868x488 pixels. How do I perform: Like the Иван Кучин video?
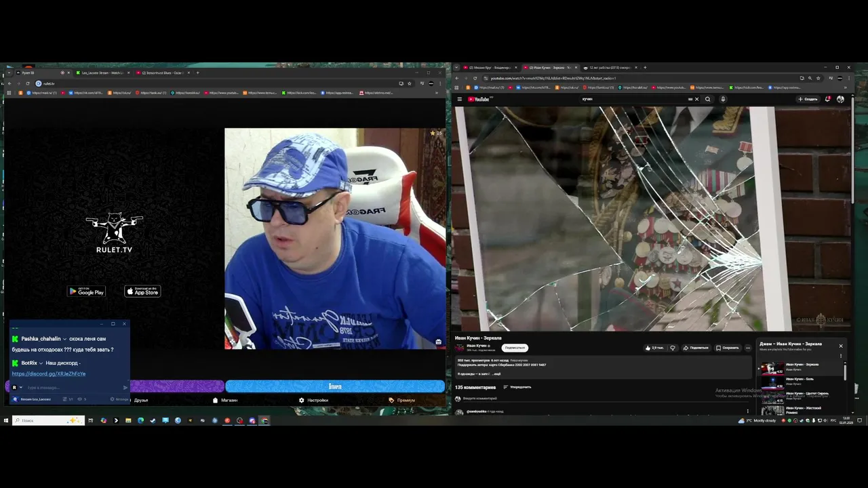pos(654,348)
